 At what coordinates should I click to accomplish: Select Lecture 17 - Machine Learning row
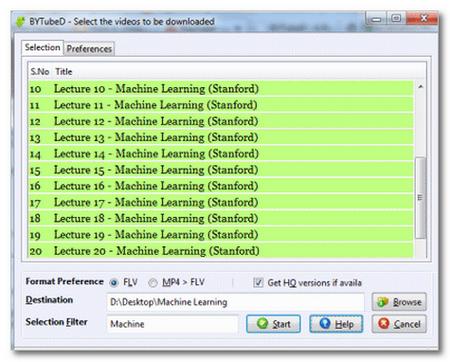coord(221,202)
